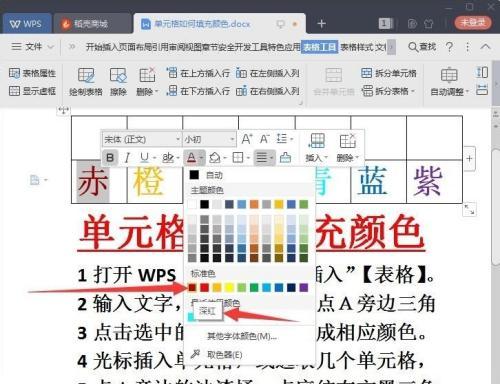This screenshot has height=384, width=500.
Task: Open the split table (拆分表格) dropdown
Action: click(x=389, y=91)
